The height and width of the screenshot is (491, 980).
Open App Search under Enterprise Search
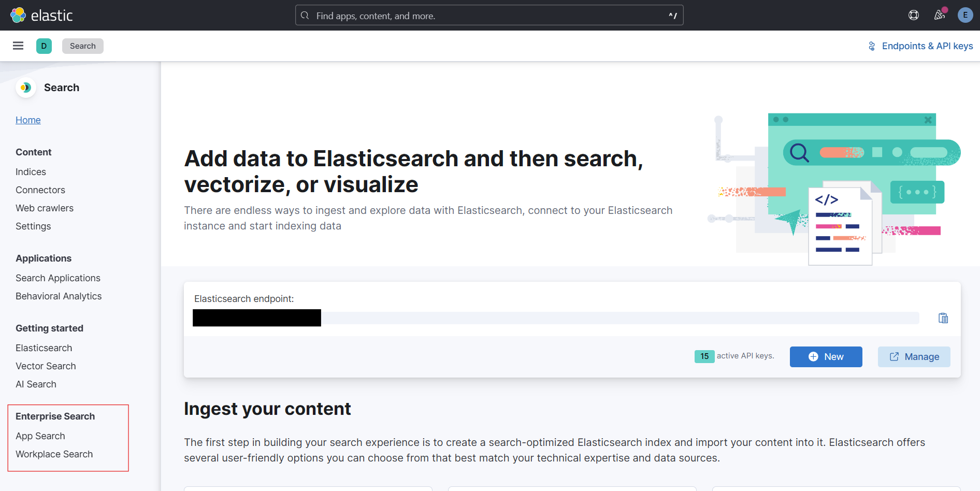[40, 436]
